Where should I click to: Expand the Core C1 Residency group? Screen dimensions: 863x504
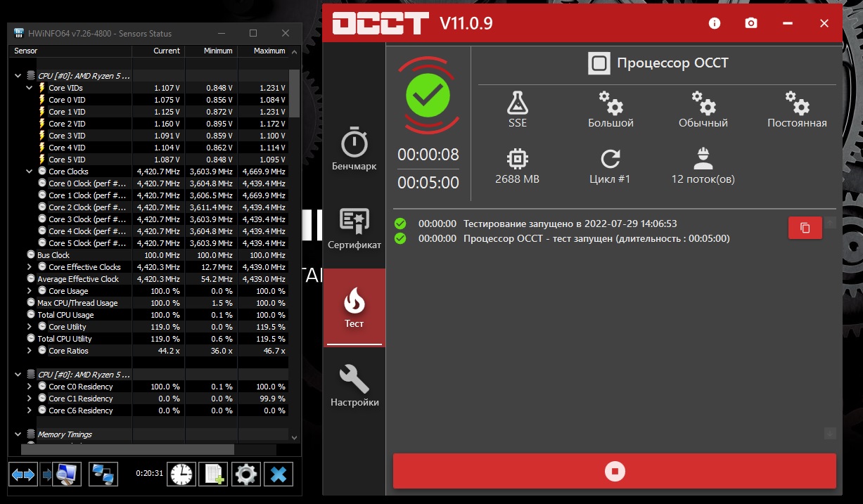(x=29, y=399)
